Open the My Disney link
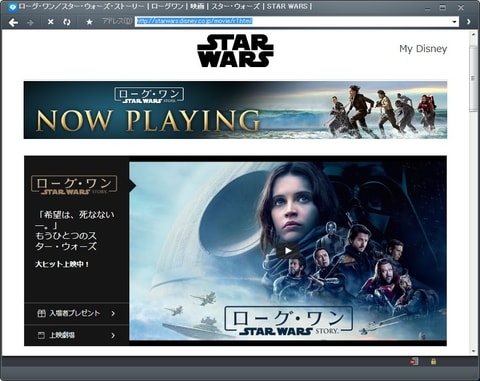This screenshot has height=381, width=480. click(x=423, y=49)
